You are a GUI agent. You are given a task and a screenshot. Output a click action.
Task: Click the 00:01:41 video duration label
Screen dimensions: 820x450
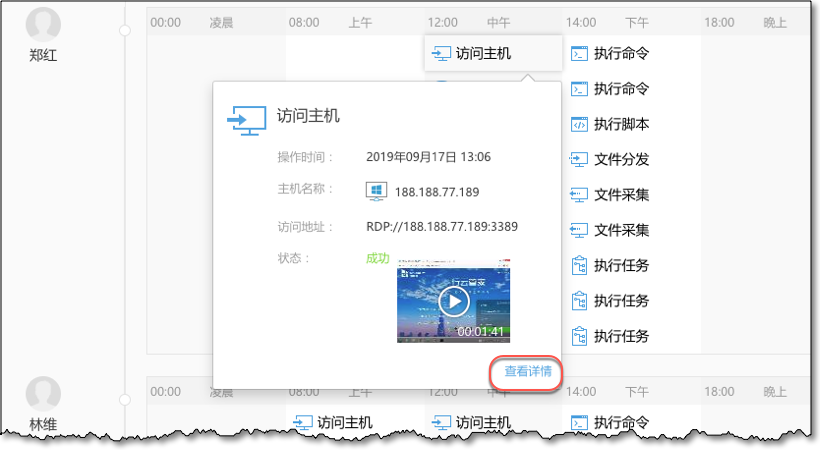480,331
